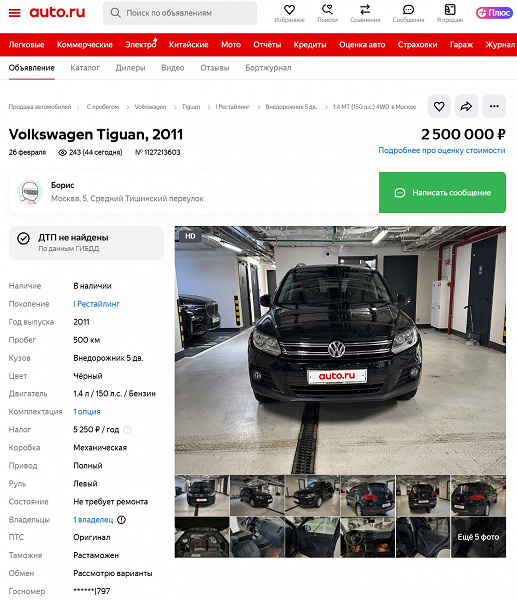Screen dimensions: 517x600
Task: Open Я продаю listings icon
Action: click(450, 10)
